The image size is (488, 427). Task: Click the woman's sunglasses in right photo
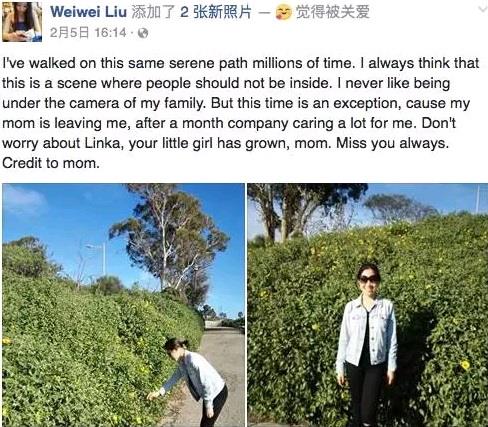(x=369, y=279)
